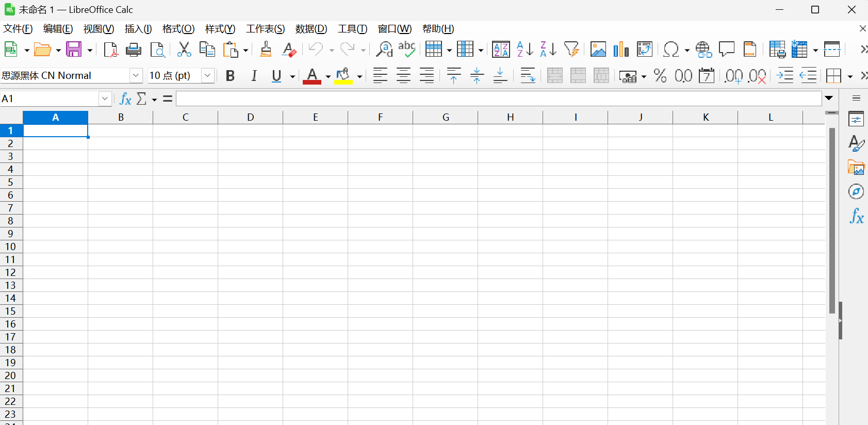The height and width of the screenshot is (425, 868).
Task: Apply the yellow background highlight color
Action: coord(343,76)
